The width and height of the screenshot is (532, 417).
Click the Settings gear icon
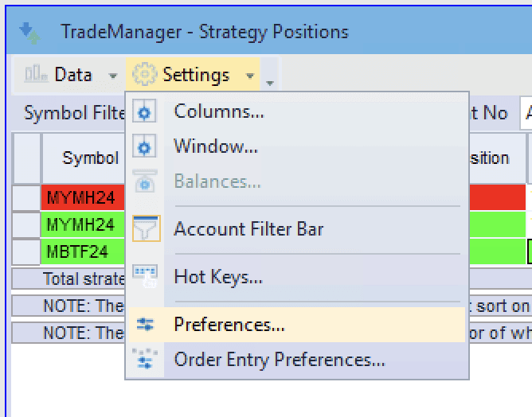coord(145,74)
